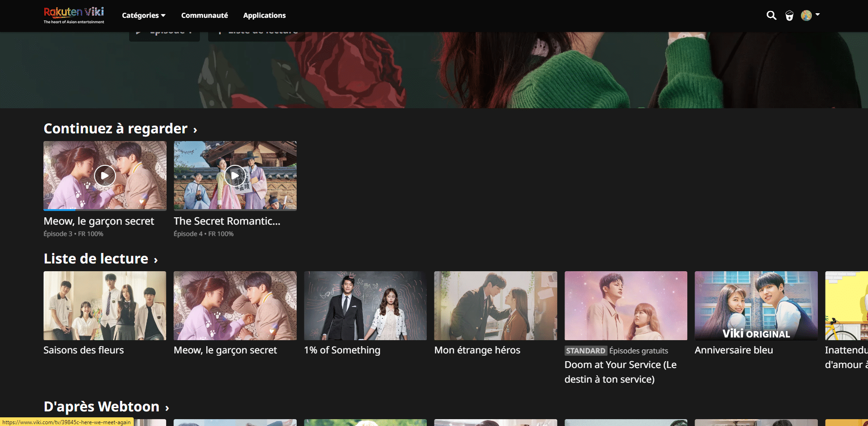Click Doom at Your Service title text
Screen dimensions: 868x426
(621, 372)
